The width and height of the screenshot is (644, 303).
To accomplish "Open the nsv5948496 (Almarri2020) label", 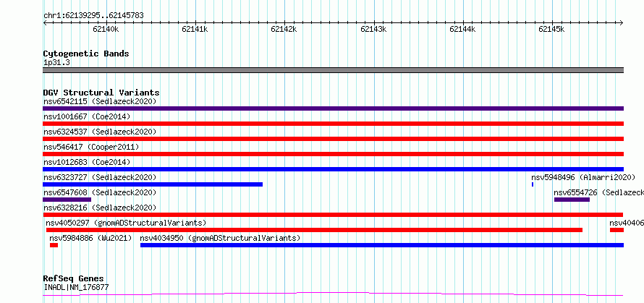I will coord(583,177).
